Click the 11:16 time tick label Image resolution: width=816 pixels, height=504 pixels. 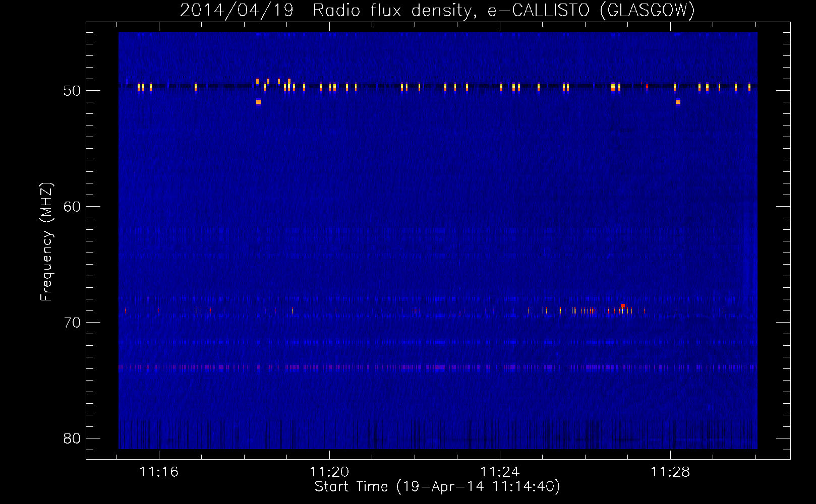159,472
